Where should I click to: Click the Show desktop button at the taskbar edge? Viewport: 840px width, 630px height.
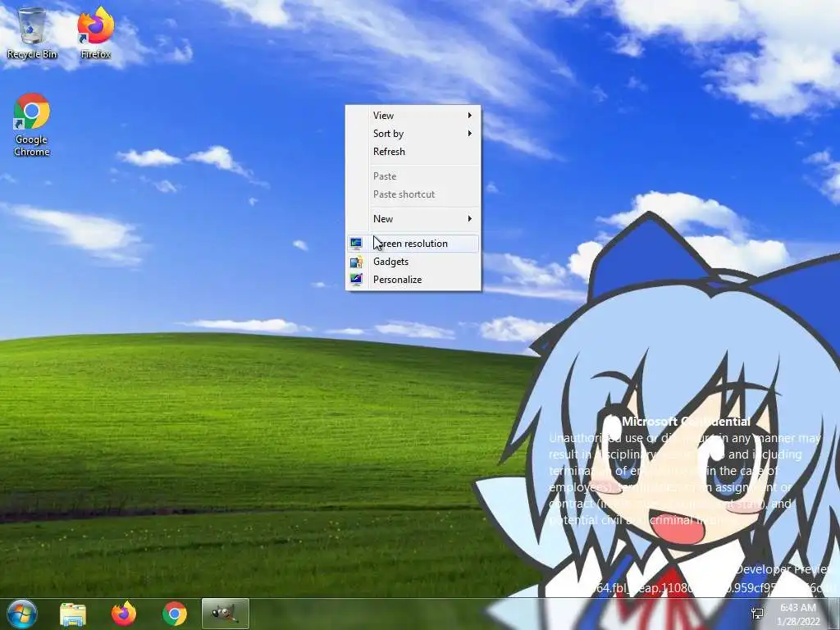[x=835, y=614]
